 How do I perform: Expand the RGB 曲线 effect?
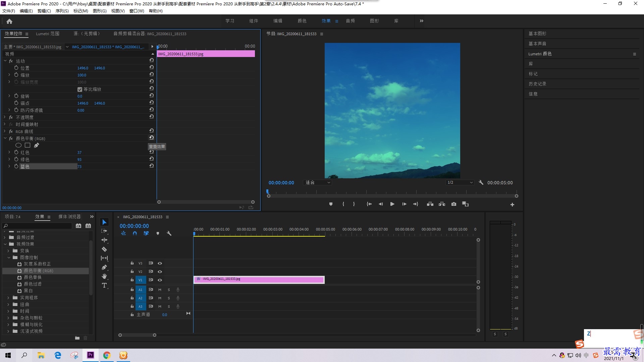5,131
